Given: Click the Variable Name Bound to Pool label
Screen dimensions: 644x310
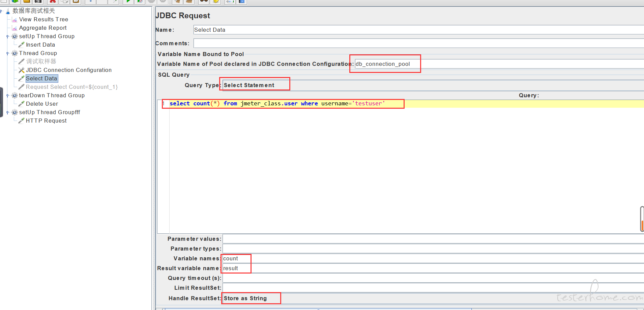Looking at the screenshot, I should pos(201,54).
